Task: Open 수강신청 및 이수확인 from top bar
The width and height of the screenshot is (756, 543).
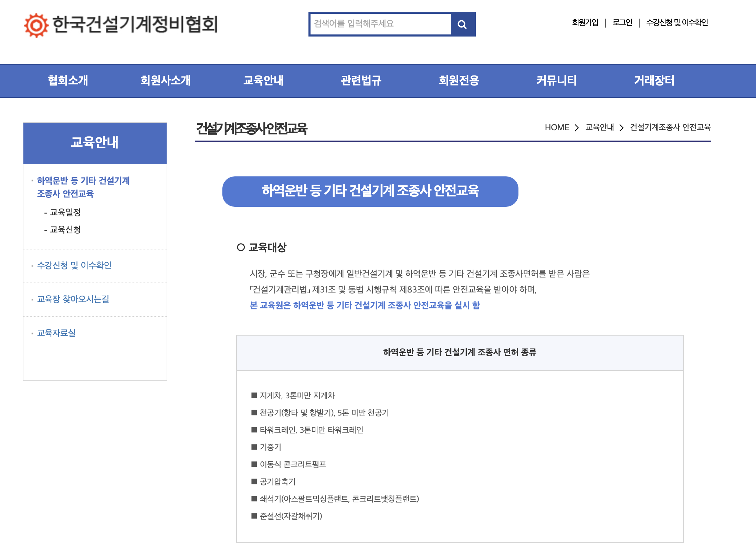Action: 677,23
